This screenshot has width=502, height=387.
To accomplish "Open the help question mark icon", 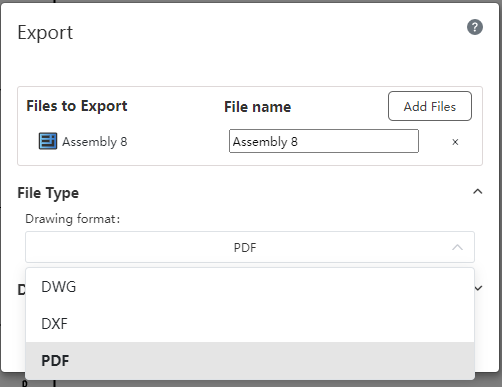I will tap(475, 27).
